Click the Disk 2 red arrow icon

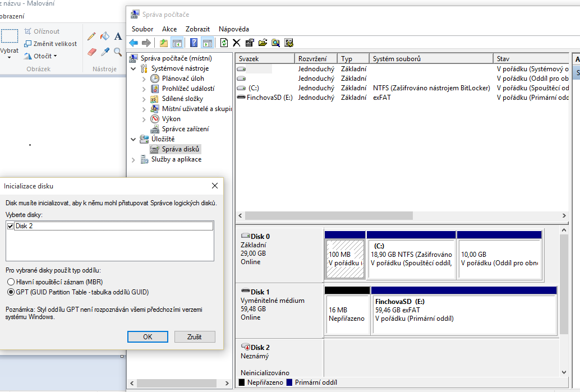[x=245, y=347]
